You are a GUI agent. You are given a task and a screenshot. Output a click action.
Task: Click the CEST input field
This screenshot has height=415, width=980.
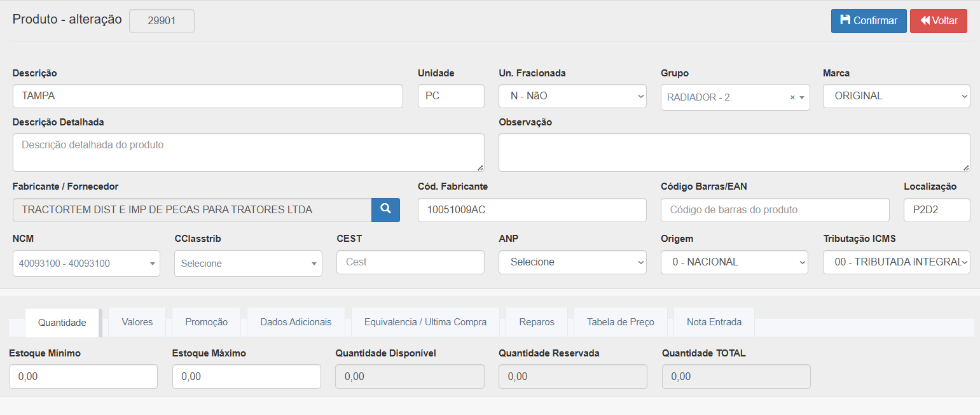click(410, 262)
